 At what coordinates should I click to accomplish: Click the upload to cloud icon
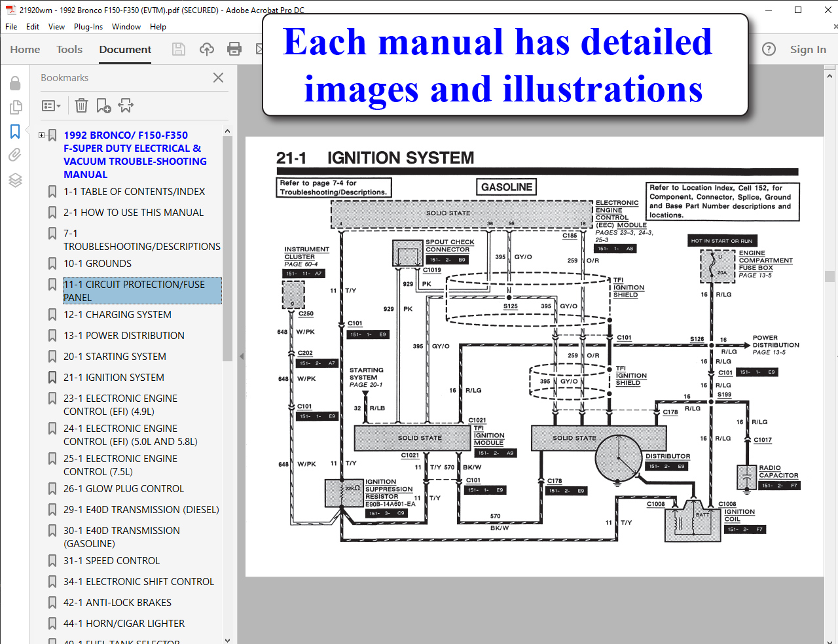(207, 49)
